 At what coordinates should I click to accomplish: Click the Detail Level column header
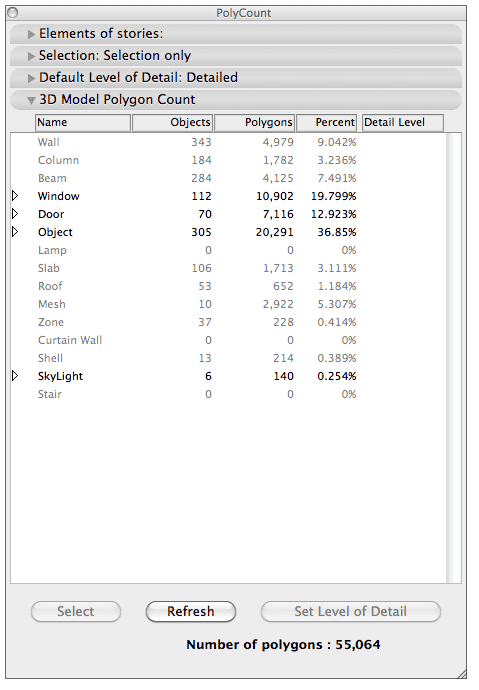(x=403, y=123)
